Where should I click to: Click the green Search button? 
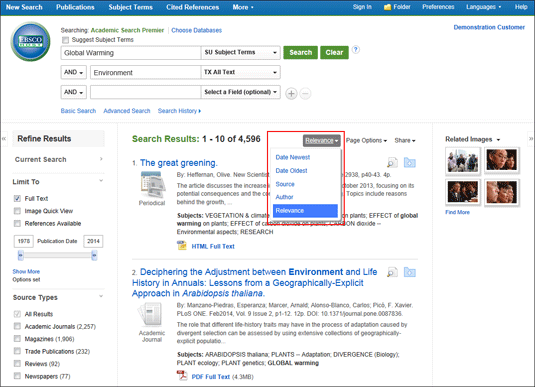pyautogui.click(x=301, y=53)
